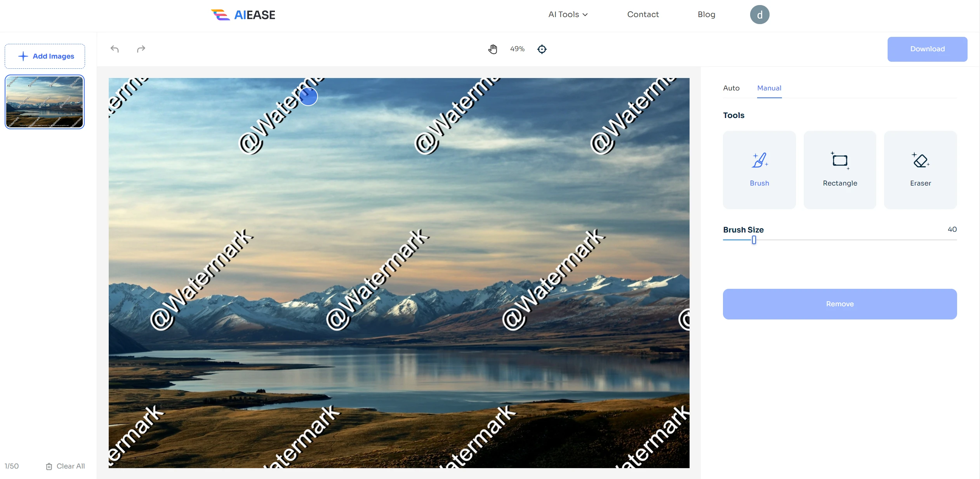Click the AIEASE logo
The image size is (980, 479).
243,15
